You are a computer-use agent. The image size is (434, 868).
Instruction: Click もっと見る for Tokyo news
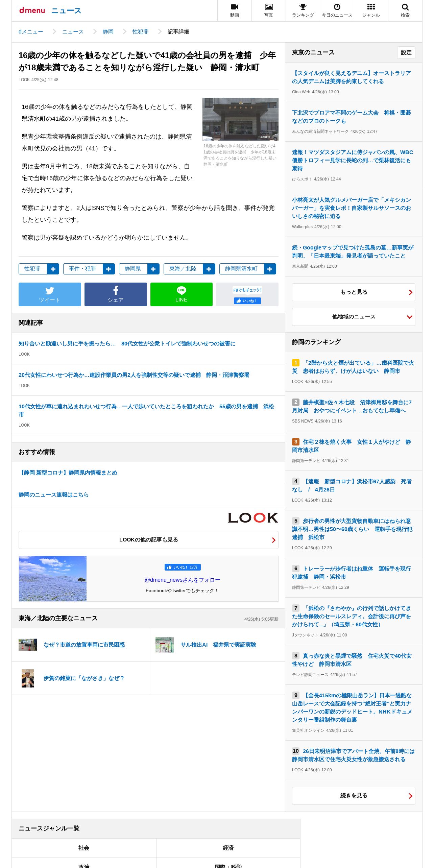tap(354, 292)
